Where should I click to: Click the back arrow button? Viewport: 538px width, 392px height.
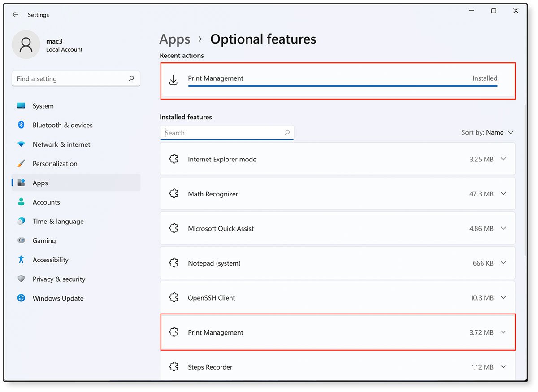coord(15,14)
